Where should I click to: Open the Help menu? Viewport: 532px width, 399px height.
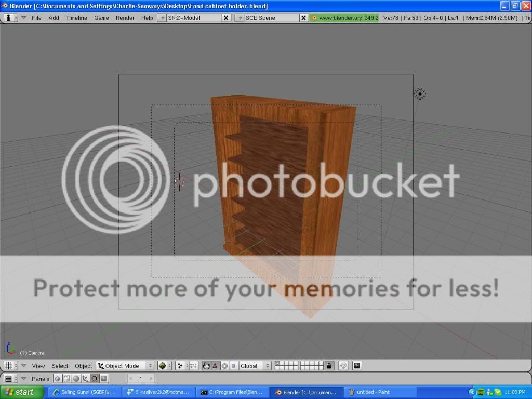147,18
